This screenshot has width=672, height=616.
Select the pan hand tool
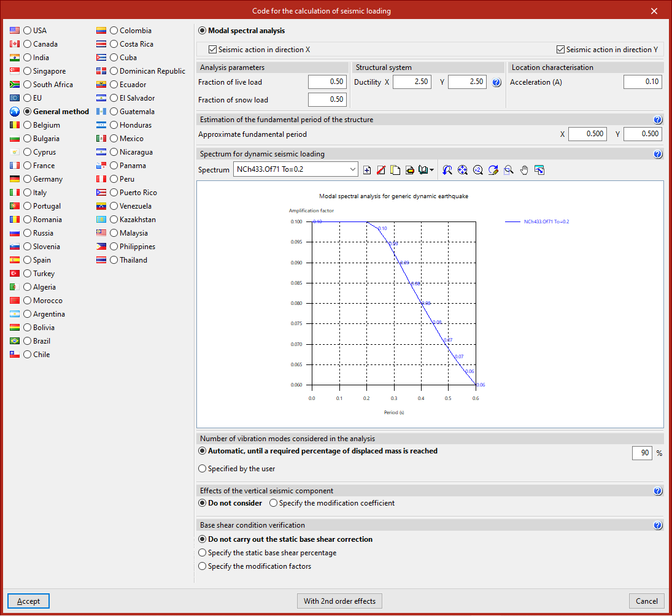pos(524,170)
